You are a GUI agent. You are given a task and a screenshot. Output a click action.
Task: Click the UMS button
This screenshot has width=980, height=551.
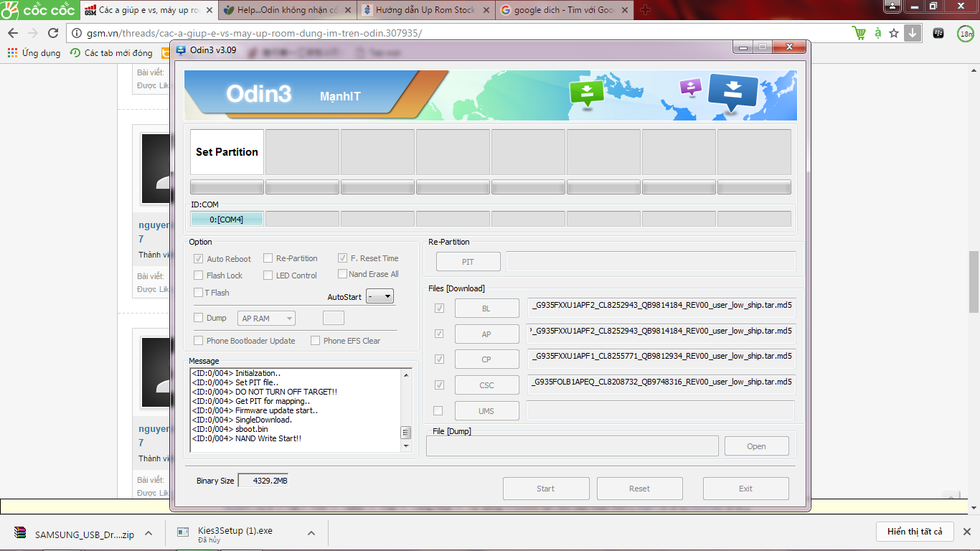[486, 411]
